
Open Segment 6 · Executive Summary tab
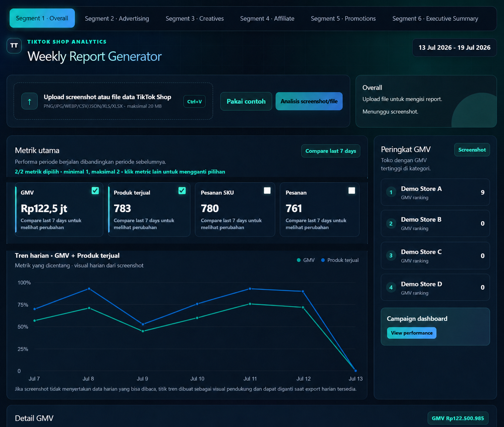coord(435,19)
